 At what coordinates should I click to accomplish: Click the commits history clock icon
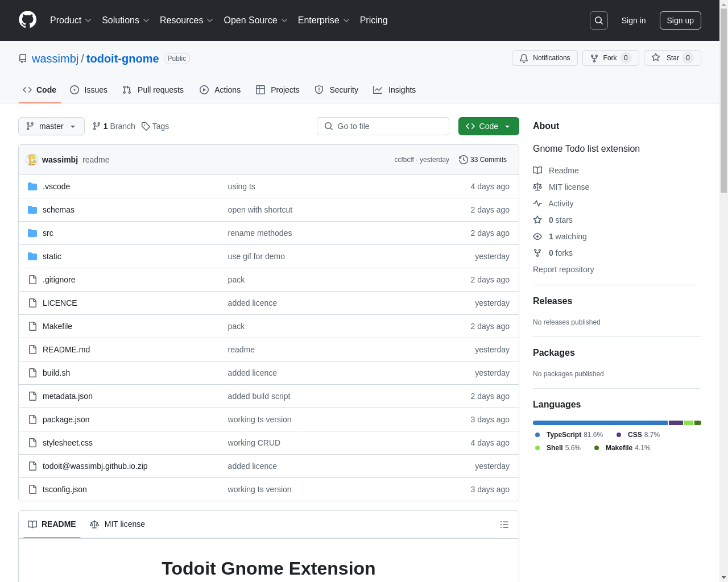(464, 160)
